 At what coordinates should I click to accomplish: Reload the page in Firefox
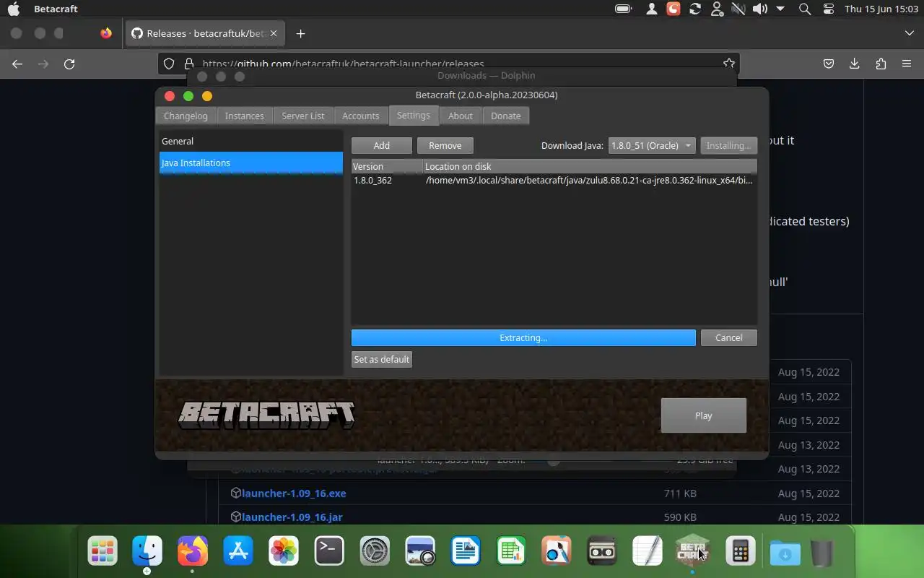pos(69,64)
